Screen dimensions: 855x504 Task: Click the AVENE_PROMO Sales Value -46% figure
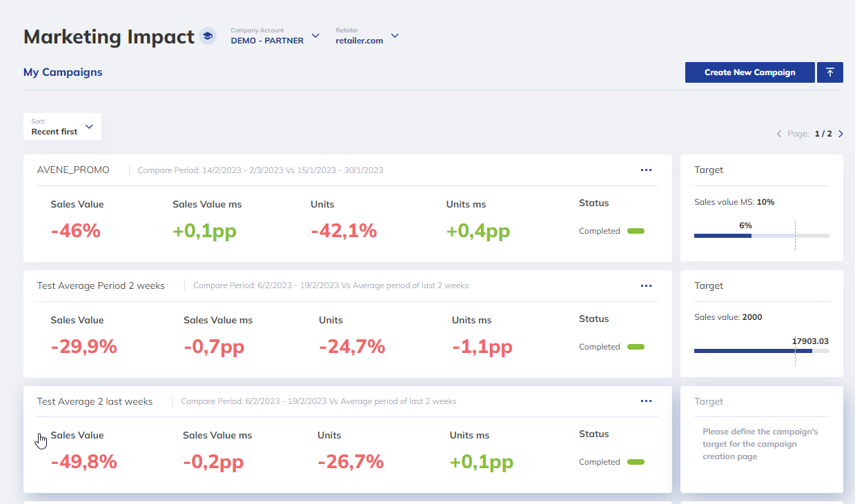click(x=76, y=231)
